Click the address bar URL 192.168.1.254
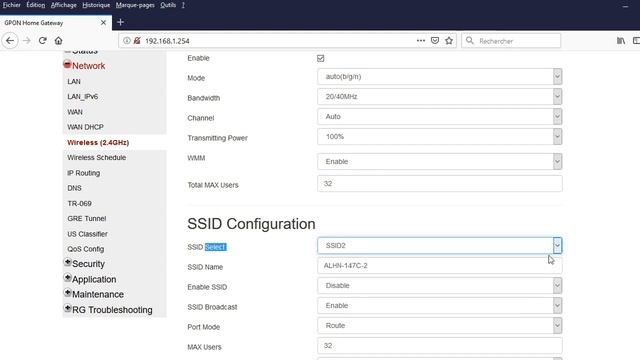This screenshot has width=640, height=360. point(167,41)
